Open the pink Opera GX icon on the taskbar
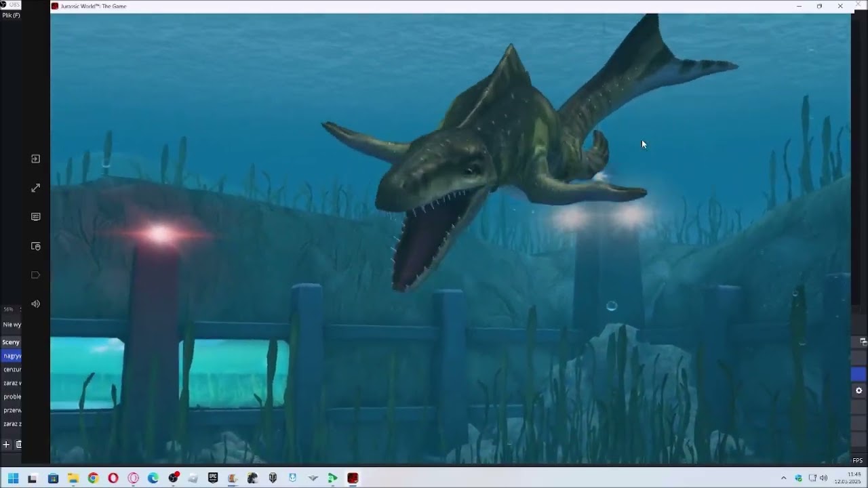 [x=133, y=479]
